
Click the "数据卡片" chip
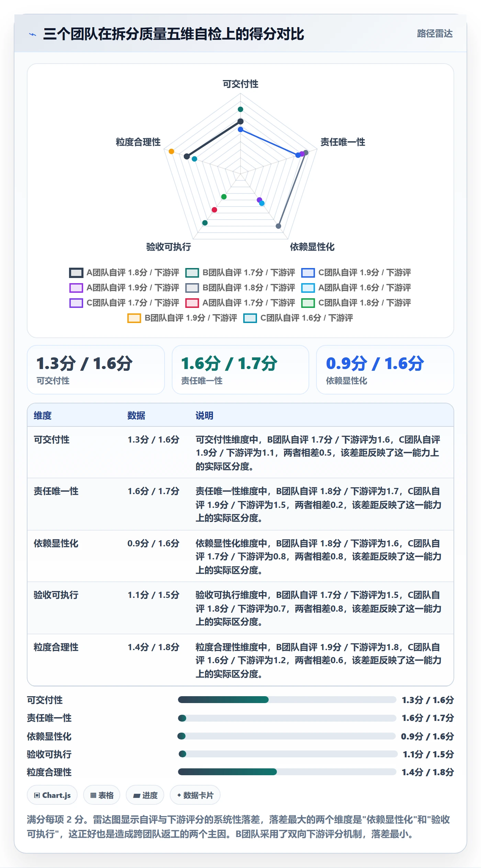[x=195, y=795]
